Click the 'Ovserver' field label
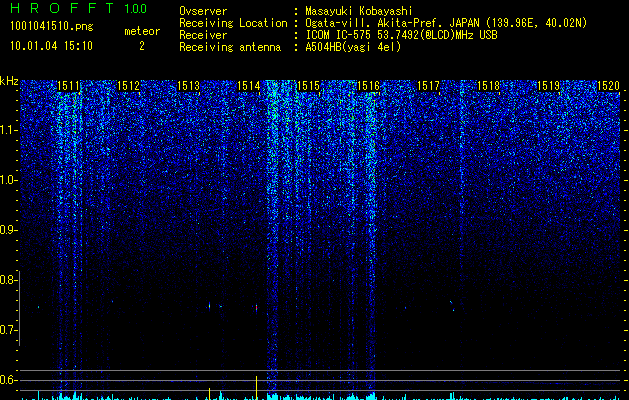The height and width of the screenshot is (400, 629). coord(203,11)
